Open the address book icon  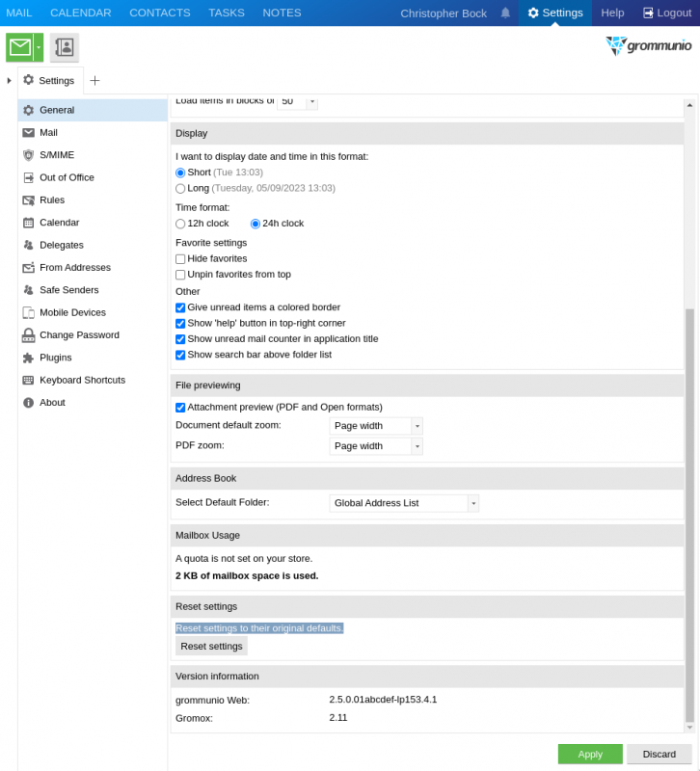pyautogui.click(x=65, y=47)
